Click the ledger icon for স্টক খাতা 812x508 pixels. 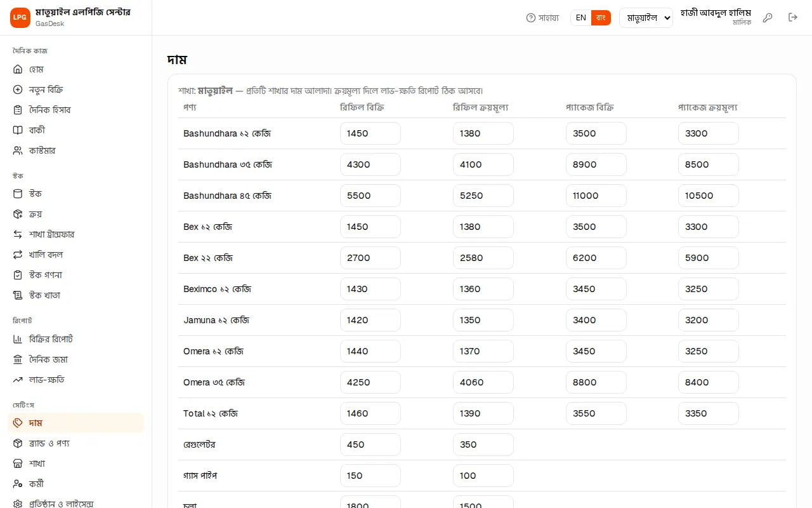18,295
